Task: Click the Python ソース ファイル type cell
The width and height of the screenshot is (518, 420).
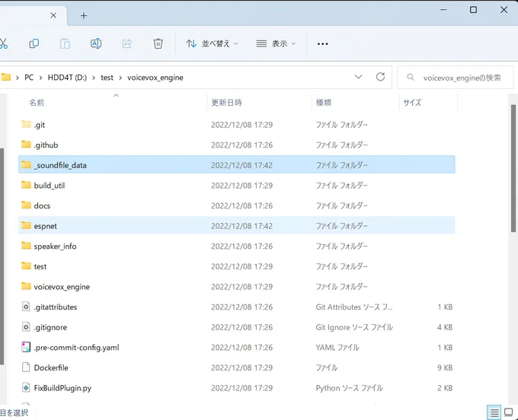Action: (349, 388)
